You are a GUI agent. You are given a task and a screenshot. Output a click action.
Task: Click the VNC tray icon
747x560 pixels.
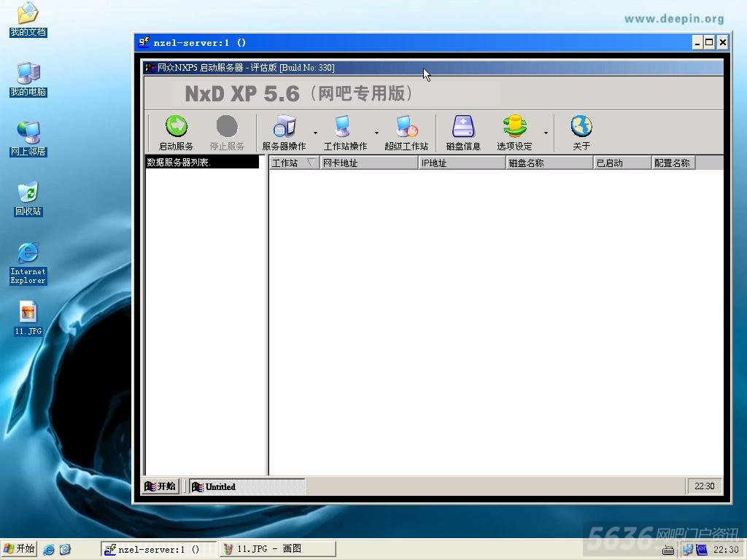point(701,550)
